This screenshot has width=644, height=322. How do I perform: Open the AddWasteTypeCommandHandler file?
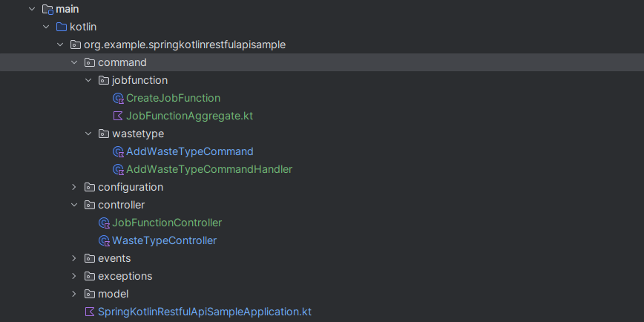209,169
